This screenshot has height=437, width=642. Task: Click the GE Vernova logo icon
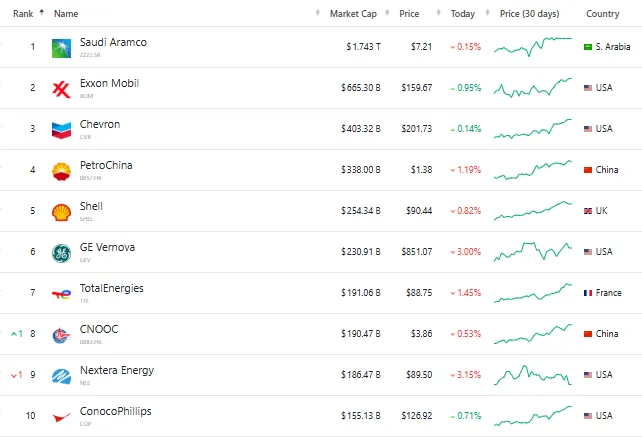point(61,252)
